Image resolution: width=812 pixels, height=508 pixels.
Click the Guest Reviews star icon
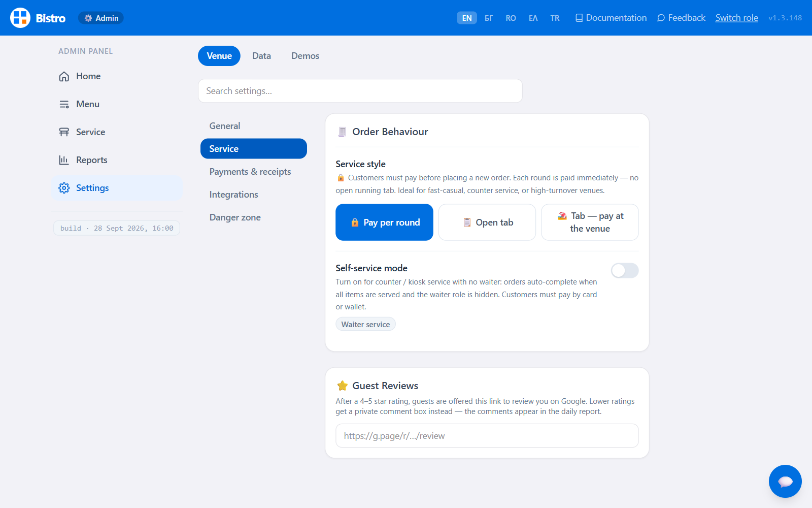343,386
